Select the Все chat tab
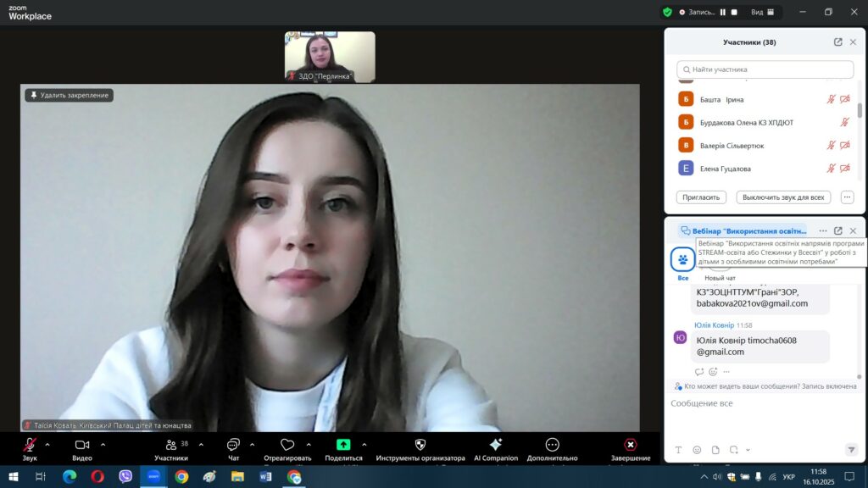 pos(682,261)
